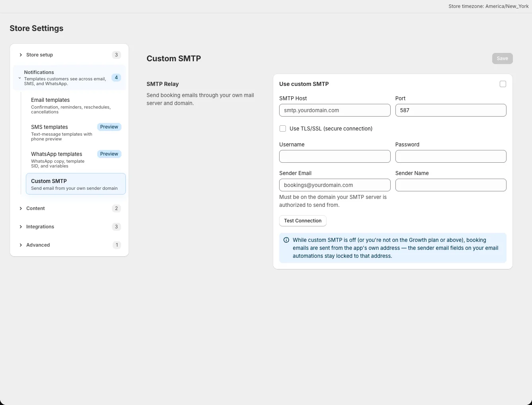532x405 pixels.
Task: Click the Store setup label
Action: 39,55
